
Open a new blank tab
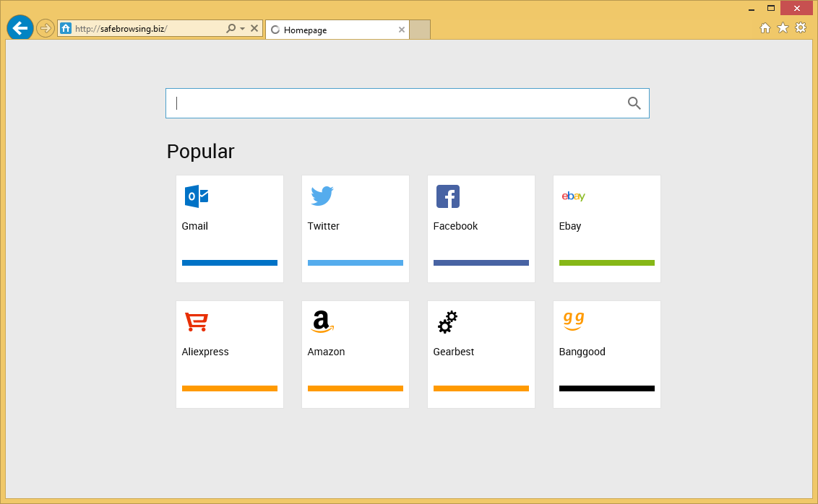tap(420, 30)
